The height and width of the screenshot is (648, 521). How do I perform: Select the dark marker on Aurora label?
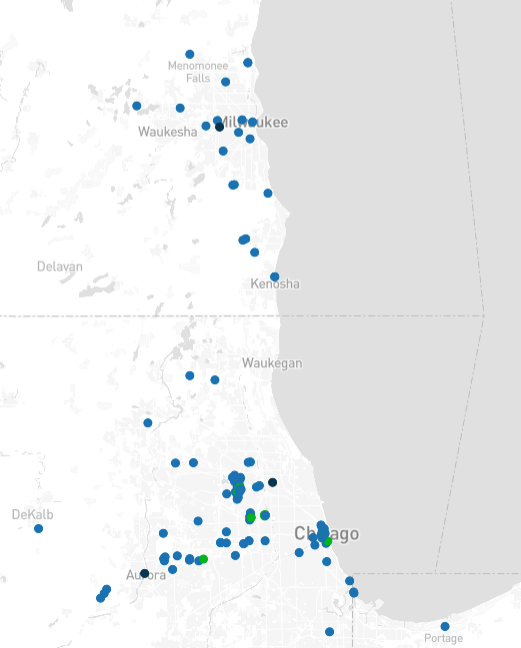click(144, 573)
